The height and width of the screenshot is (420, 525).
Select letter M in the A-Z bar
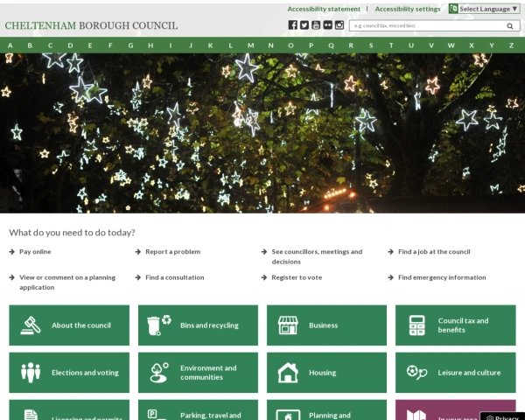(251, 45)
